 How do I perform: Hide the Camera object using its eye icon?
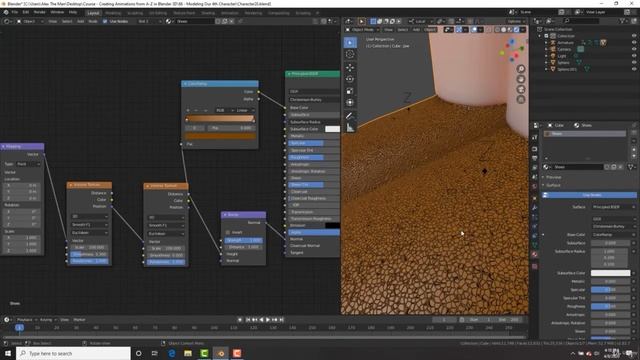(x=634, y=49)
